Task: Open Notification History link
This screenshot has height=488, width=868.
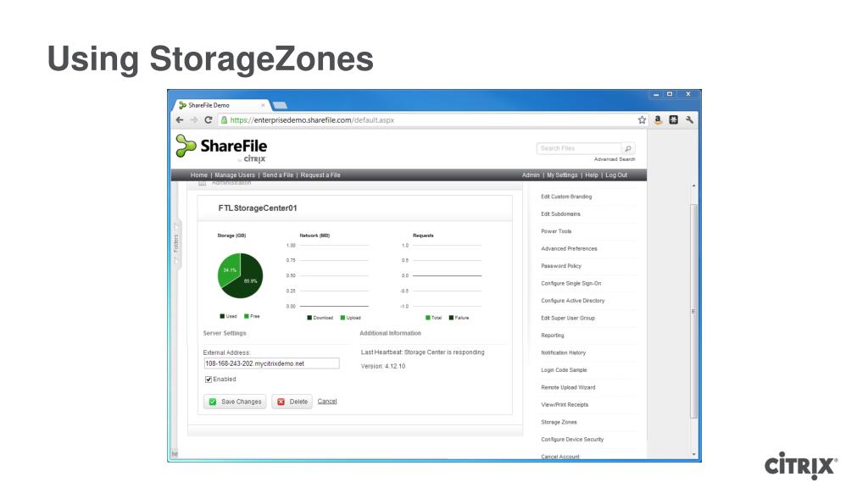Action: [564, 352]
